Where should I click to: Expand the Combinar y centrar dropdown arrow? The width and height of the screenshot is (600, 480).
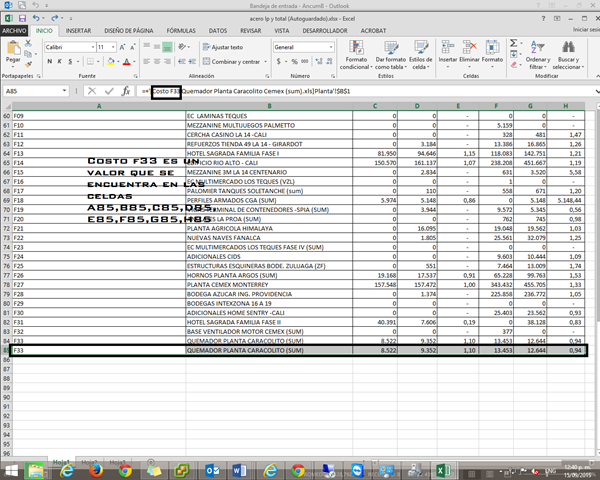[266, 61]
